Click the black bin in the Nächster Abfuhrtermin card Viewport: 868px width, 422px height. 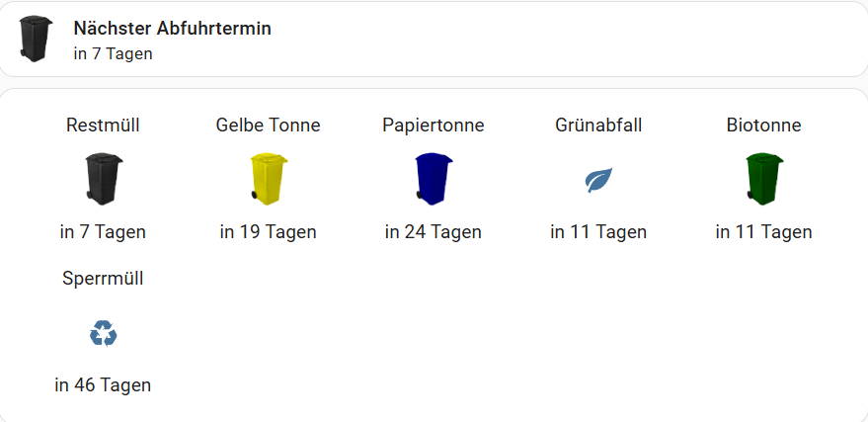coord(35,39)
